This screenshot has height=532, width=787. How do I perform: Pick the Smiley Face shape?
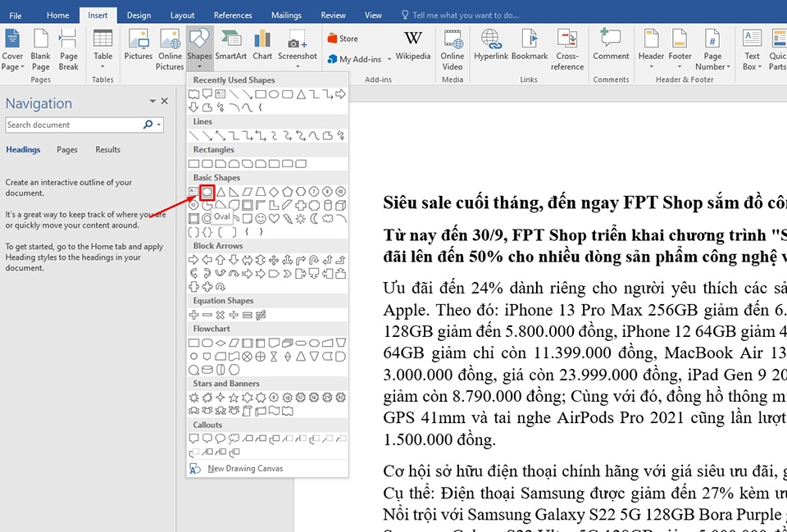coord(261,219)
